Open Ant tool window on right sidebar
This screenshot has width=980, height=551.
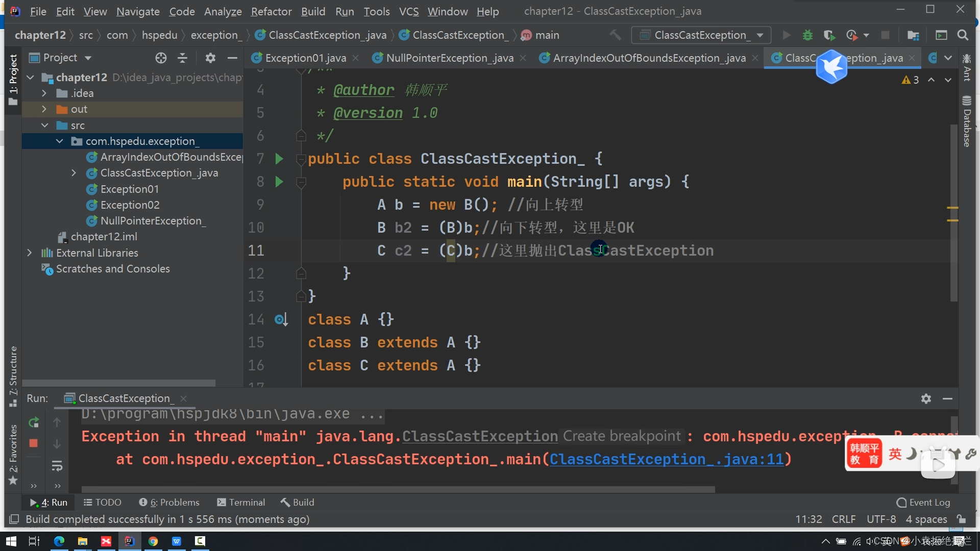pos(966,67)
